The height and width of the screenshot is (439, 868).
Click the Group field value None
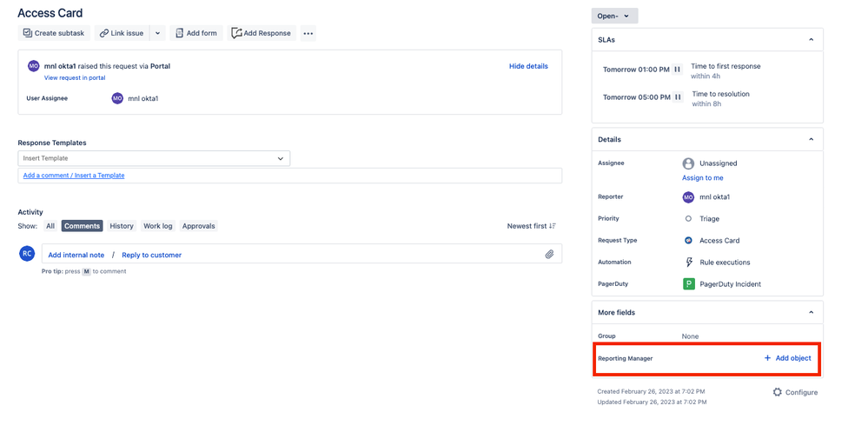click(x=690, y=336)
